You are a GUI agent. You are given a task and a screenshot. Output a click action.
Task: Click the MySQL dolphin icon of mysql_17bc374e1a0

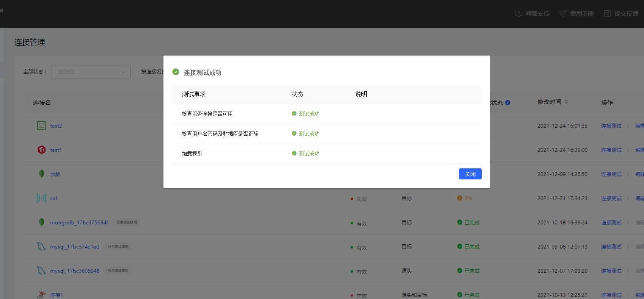click(41, 246)
